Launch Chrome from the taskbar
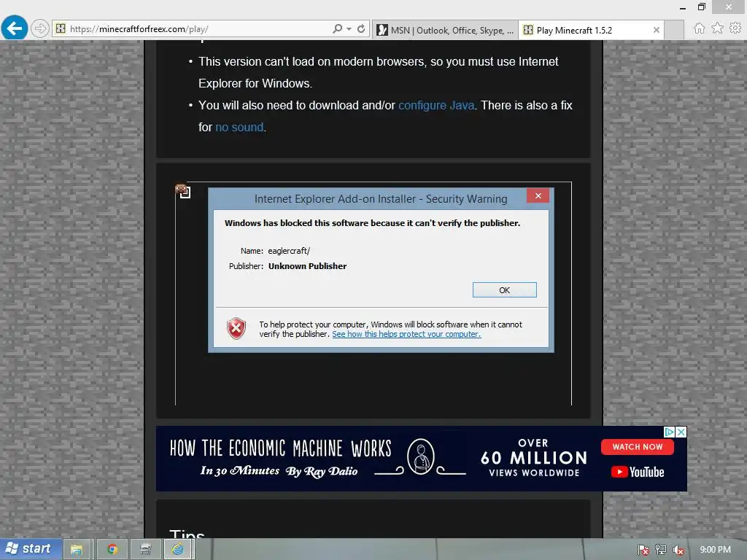747x560 pixels. pos(112,550)
